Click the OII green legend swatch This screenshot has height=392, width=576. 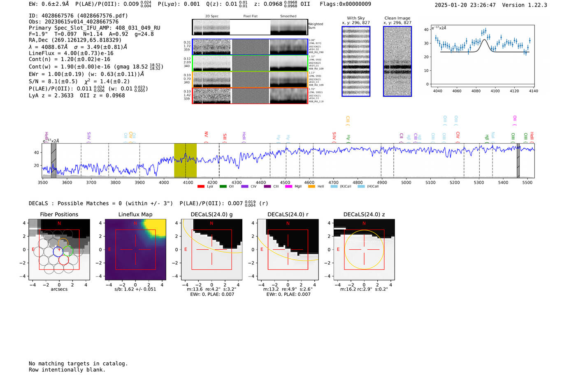tap(223, 186)
